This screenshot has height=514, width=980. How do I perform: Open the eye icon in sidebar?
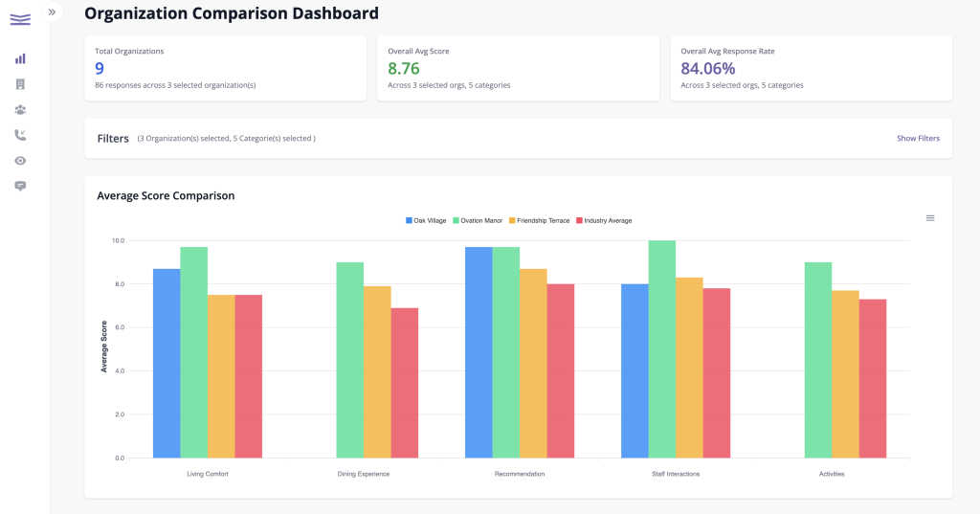tap(20, 161)
